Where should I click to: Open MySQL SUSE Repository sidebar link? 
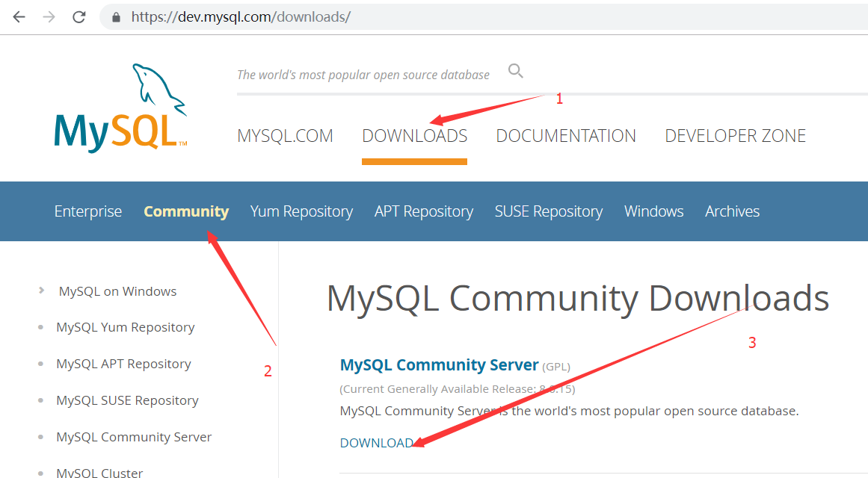(x=127, y=400)
